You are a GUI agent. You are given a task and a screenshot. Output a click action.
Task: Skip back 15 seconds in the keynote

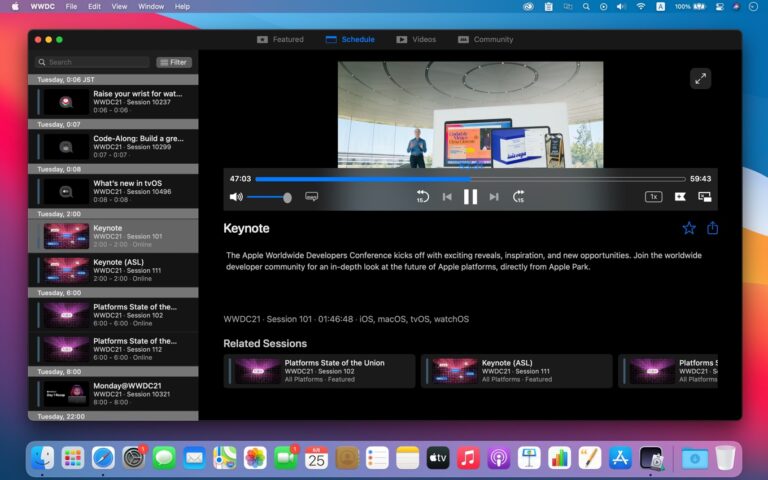tap(422, 197)
